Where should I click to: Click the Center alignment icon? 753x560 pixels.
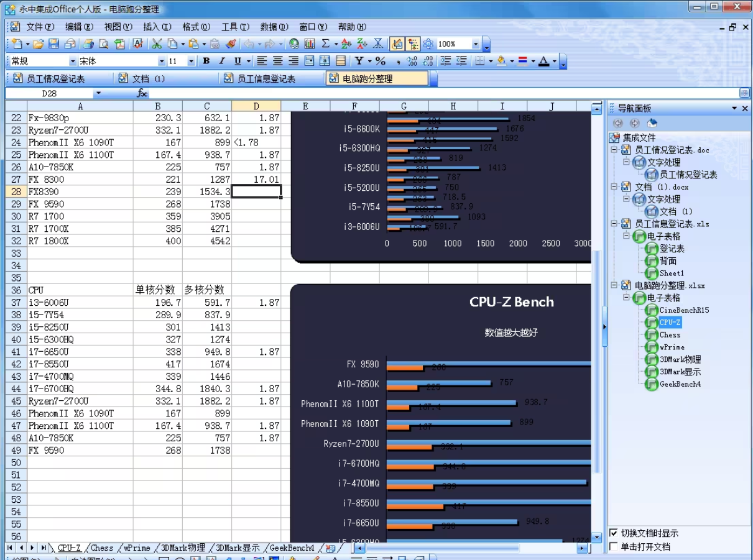pyautogui.click(x=277, y=61)
